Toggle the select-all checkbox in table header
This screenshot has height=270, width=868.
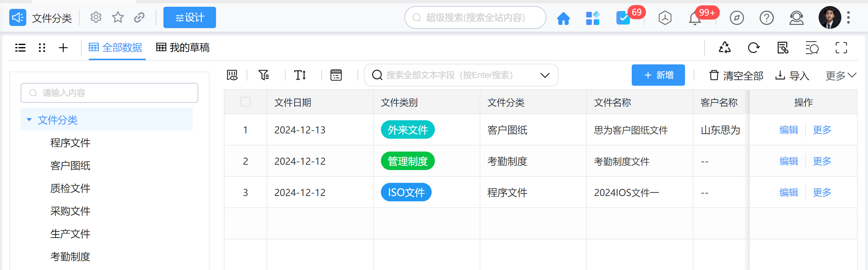pyautogui.click(x=246, y=102)
